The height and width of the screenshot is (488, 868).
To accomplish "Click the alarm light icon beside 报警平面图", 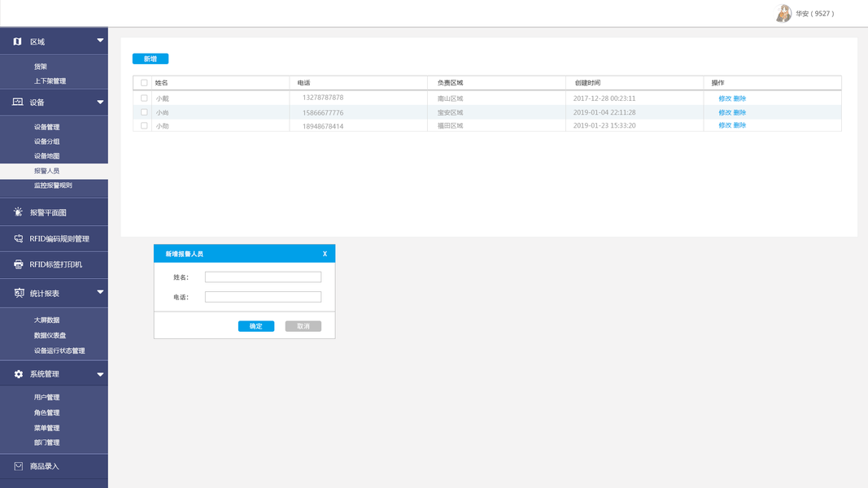I will [x=18, y=212].
